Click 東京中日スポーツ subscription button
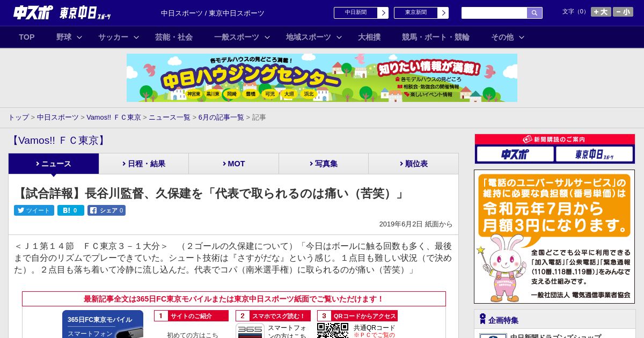This screenshot has width=644, height=338. [594, 154]
